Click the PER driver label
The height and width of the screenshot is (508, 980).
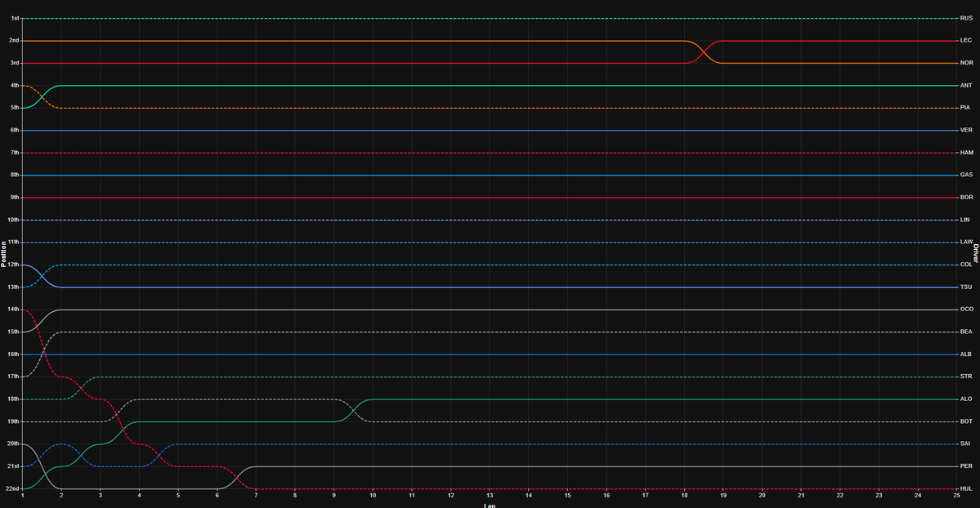pyautogui.click(x=966, y=466)
